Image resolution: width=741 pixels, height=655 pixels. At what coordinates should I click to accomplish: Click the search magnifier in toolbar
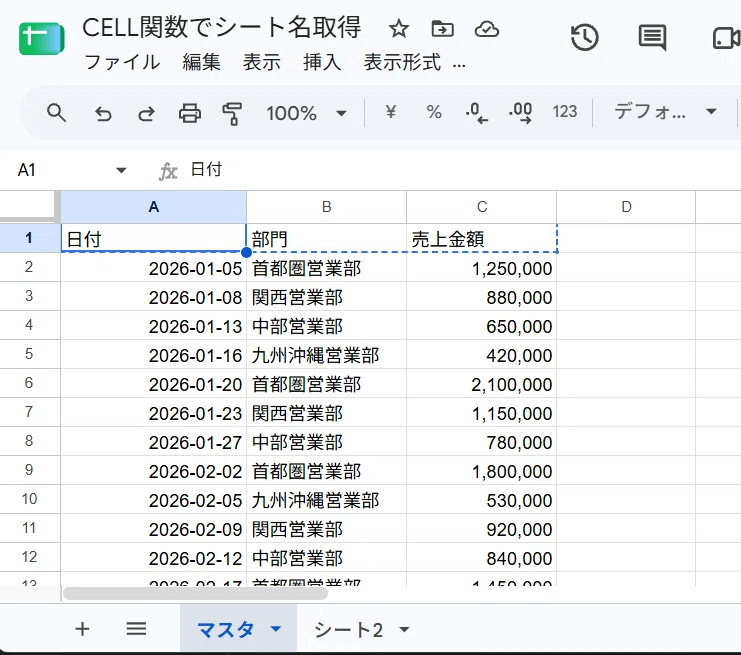point(56,113)
